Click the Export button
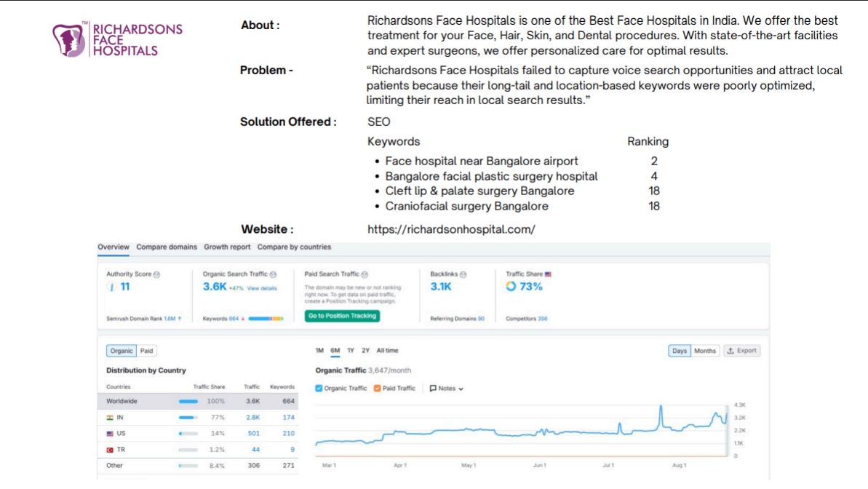 [742, 351]
